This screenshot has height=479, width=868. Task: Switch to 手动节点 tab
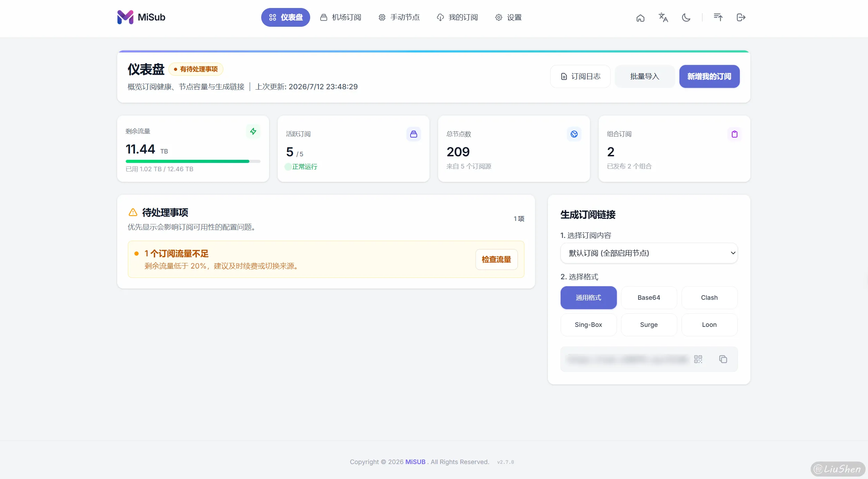coord(399,17)
